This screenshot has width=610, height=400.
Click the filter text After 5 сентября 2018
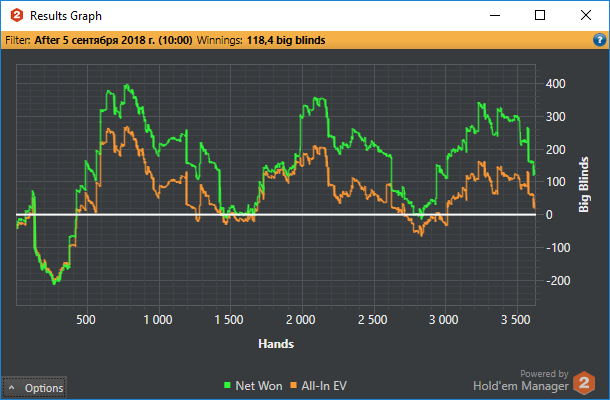click(113, 40)
